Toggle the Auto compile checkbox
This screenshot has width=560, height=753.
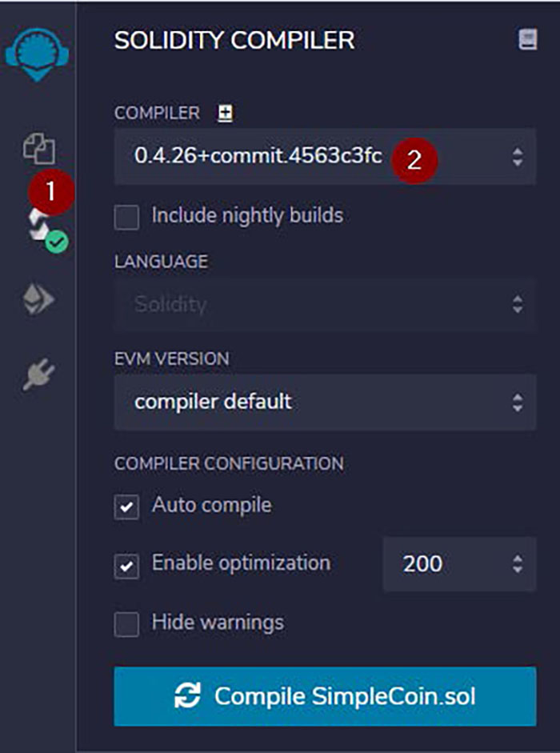(x=126, y=507)
